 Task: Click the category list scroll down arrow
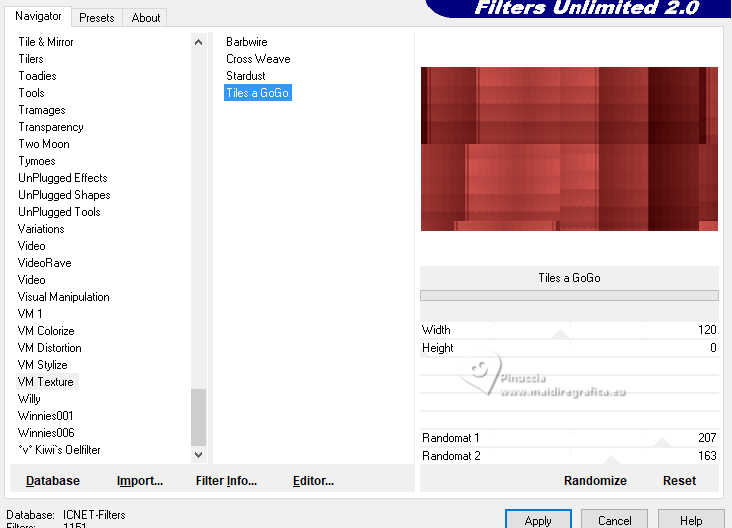[x=198, y=454]
